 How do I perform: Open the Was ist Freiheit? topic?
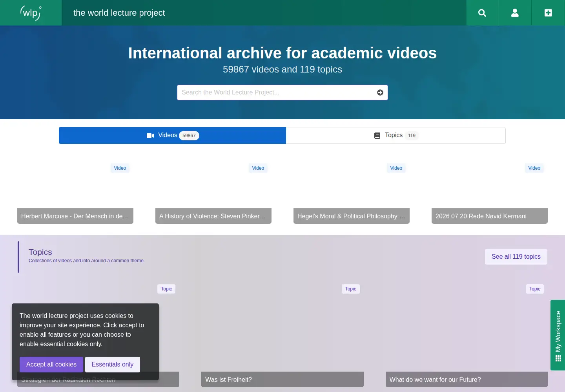[282, 379]
